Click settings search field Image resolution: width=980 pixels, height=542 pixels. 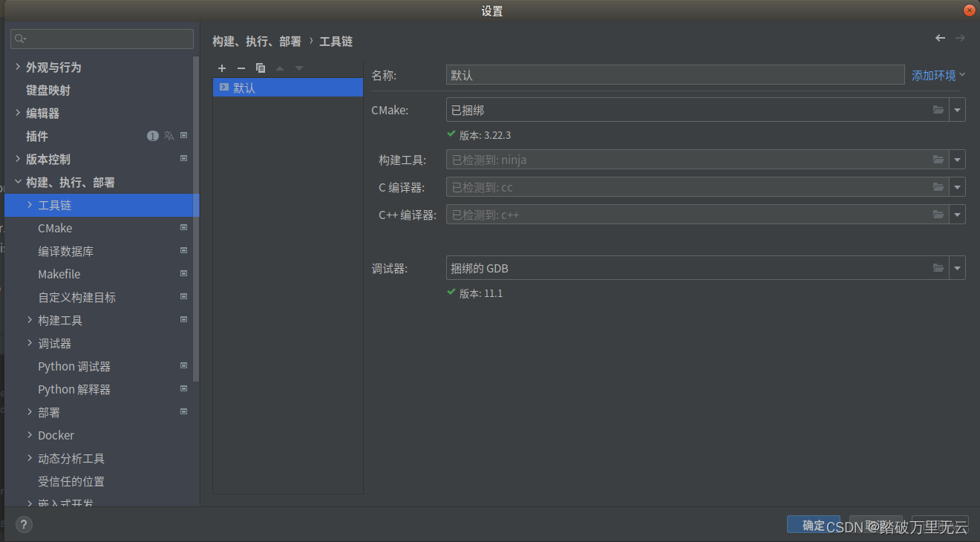coord(102,39)
